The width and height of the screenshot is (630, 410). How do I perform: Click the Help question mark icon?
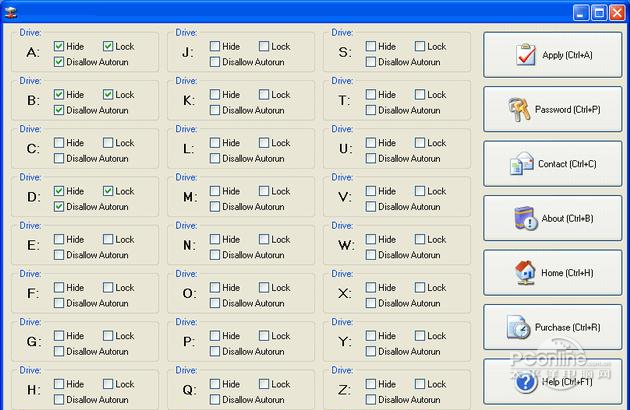[x=526, y=382]
